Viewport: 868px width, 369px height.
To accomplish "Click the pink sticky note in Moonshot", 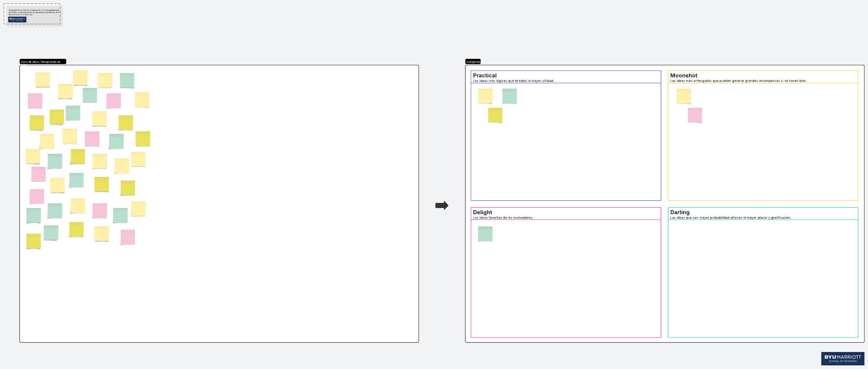I will [694, 115].
